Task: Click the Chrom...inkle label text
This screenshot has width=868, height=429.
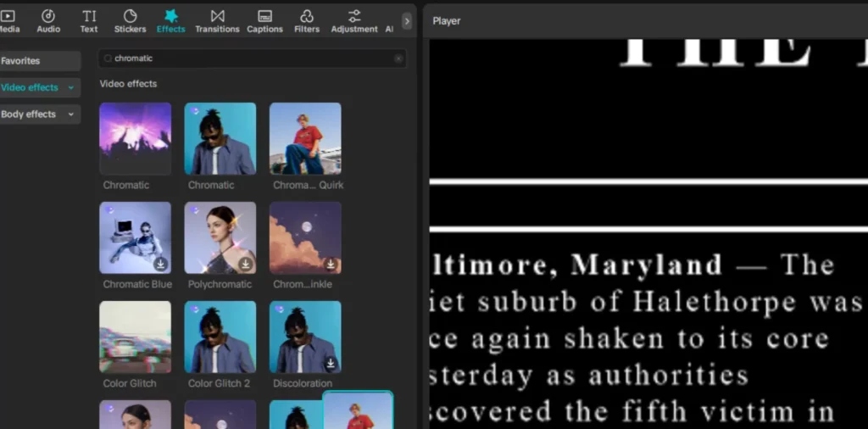Action: tap(303, 284)
